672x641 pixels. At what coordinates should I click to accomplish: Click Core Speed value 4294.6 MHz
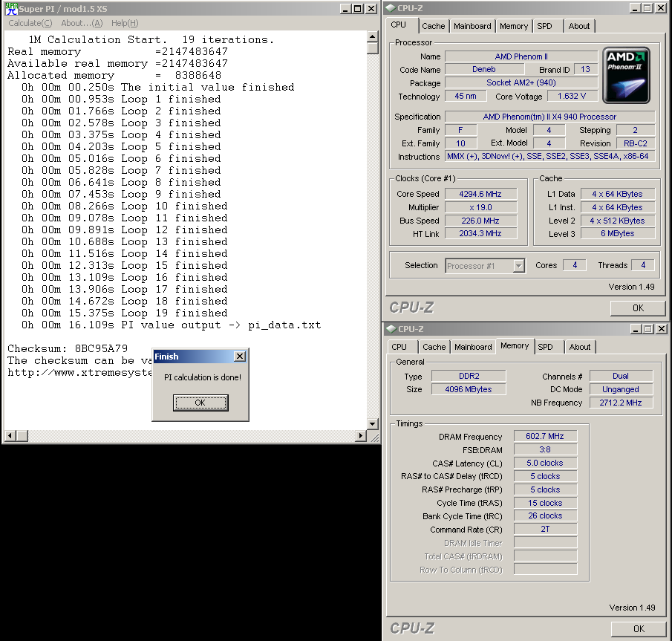click(x=480, y=194)
